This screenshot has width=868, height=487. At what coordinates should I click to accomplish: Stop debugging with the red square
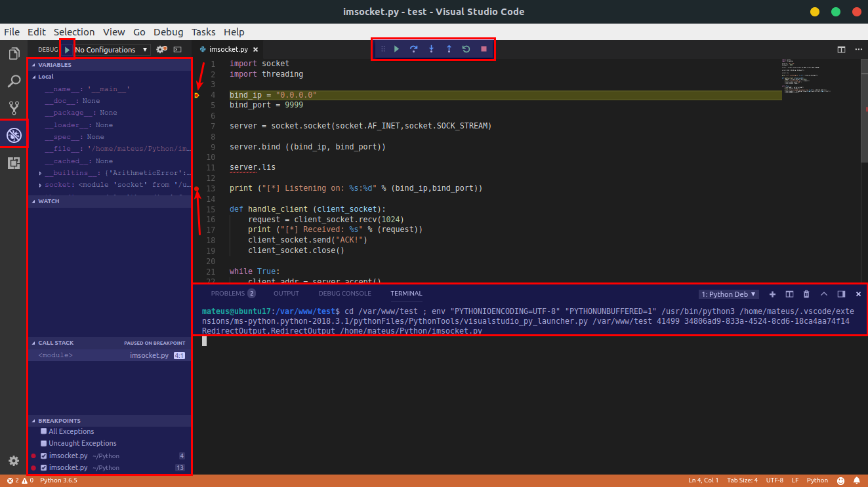click(x=484, y=49)
